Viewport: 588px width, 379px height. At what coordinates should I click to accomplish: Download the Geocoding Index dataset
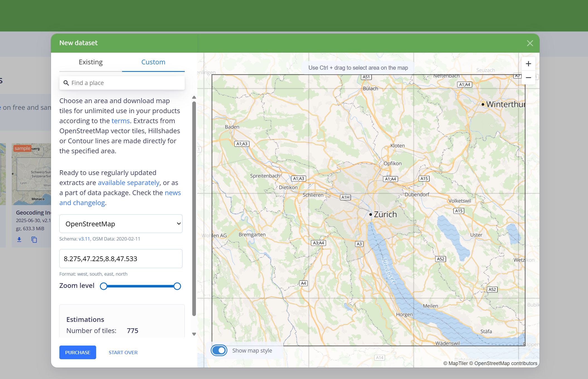pos(19,239)
